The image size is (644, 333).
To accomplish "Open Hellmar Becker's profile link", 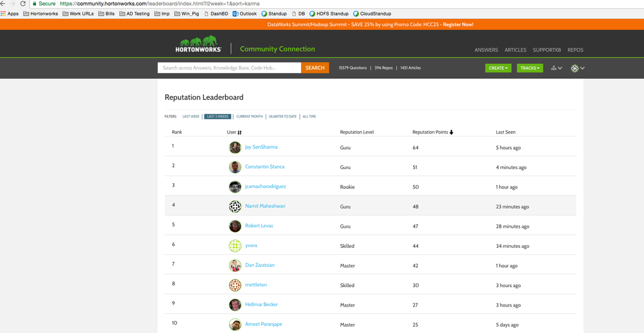I will point(261,305).
